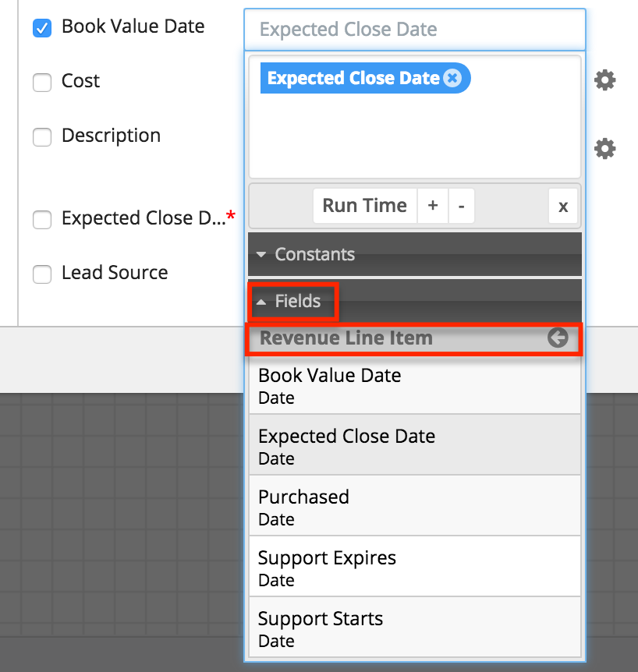The width and height of the screenshot is (638, 672).
Task: Close the expression builder with x
Action: (x=562, y=207)
